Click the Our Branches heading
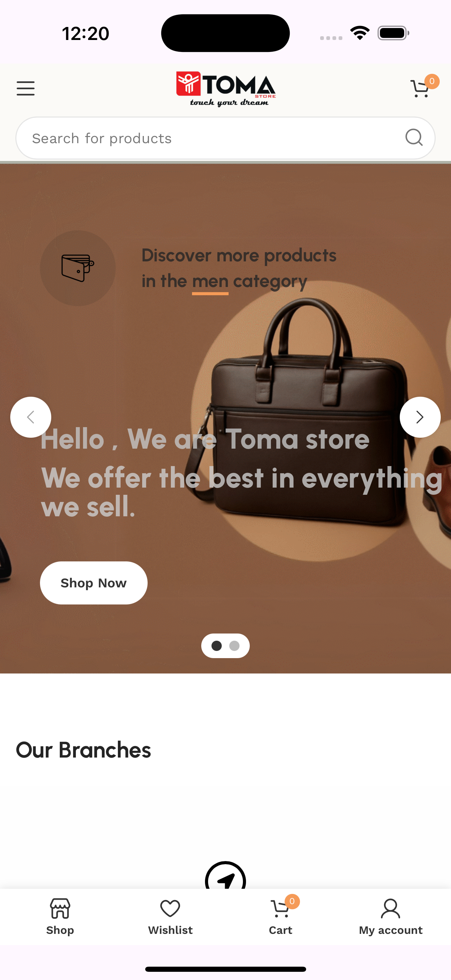The width and height of the screenshot is (451, 980). (x=83, y=750)
